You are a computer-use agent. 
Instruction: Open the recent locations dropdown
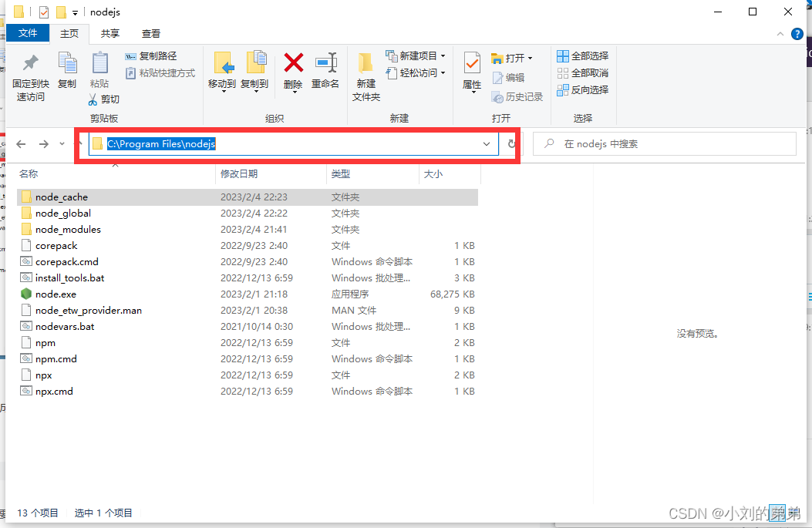[62, 144]
